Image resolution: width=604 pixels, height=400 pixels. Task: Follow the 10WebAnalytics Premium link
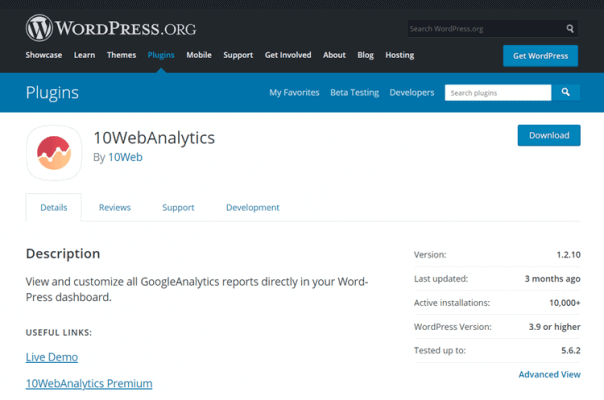[89, 383]
